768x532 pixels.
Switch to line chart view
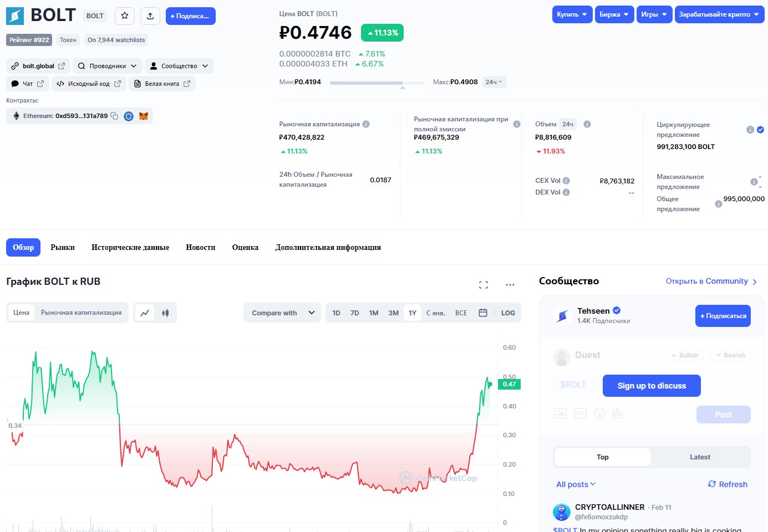[145, 313]
